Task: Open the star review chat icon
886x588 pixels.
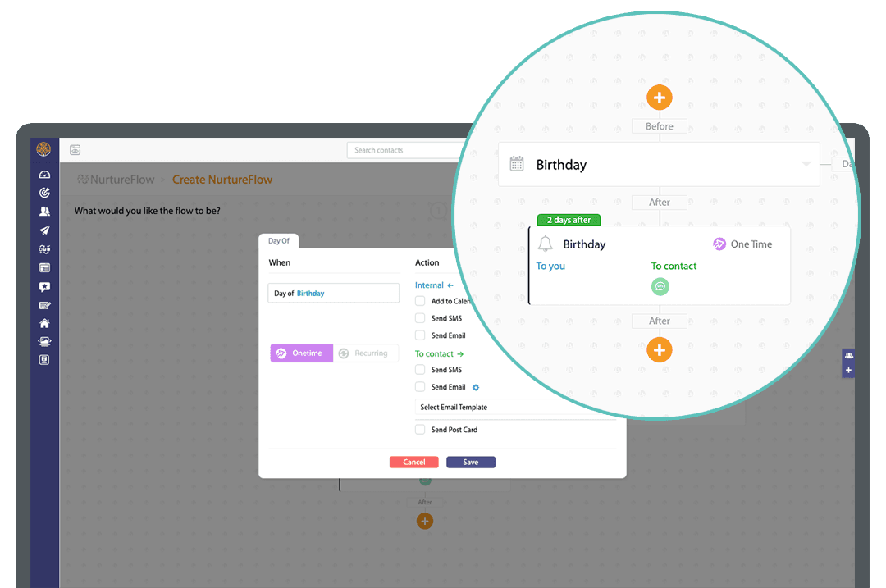Action: [x=44, y=287]
